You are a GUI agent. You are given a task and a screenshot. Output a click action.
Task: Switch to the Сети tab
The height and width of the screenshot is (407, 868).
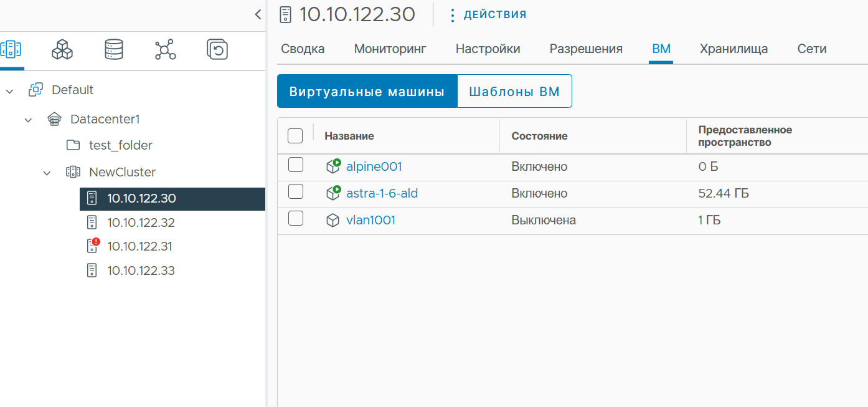(x=812, y=49)
